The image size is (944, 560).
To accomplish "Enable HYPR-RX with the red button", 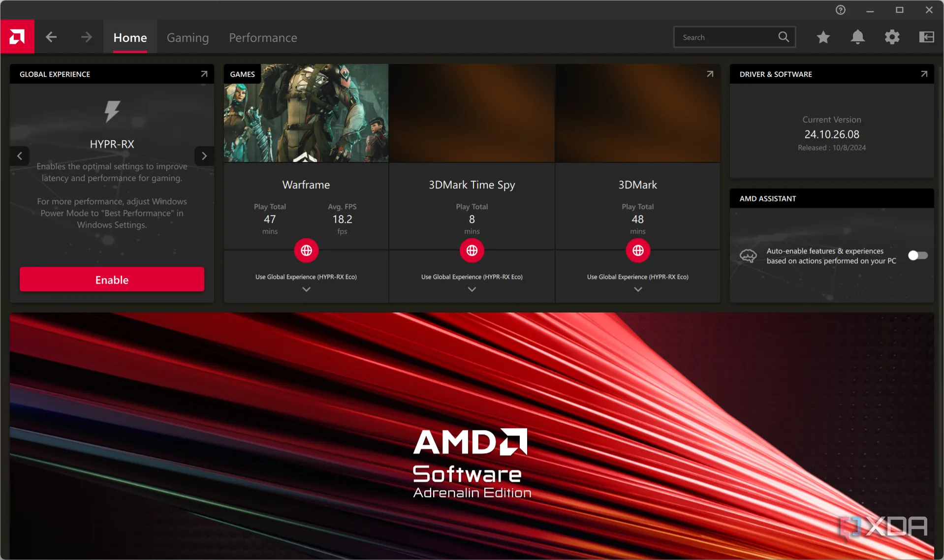I will tap(112, 280).
